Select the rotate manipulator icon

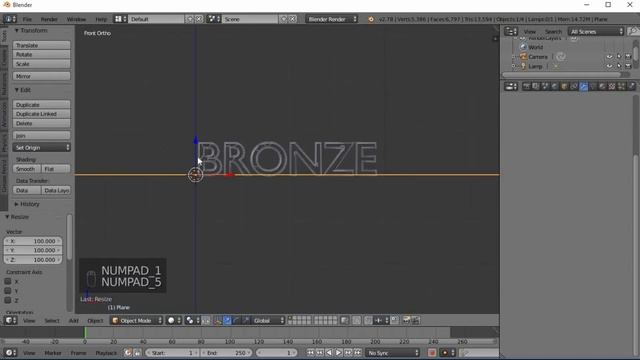236,320
